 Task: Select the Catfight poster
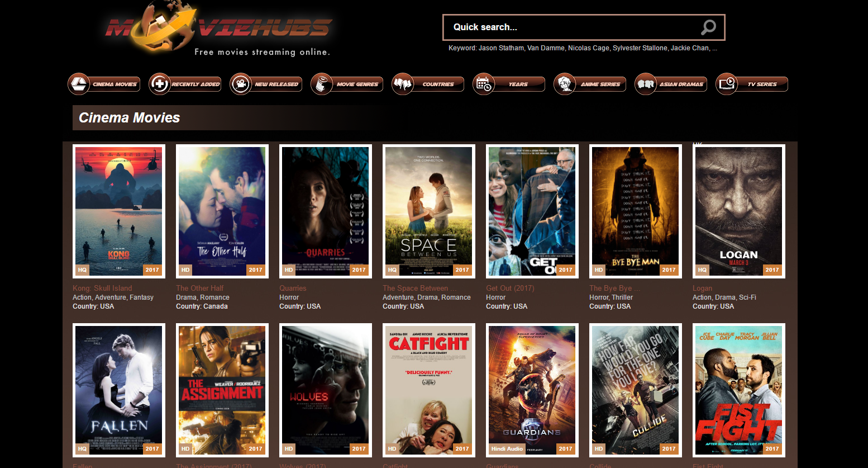[x=429, y=390]
